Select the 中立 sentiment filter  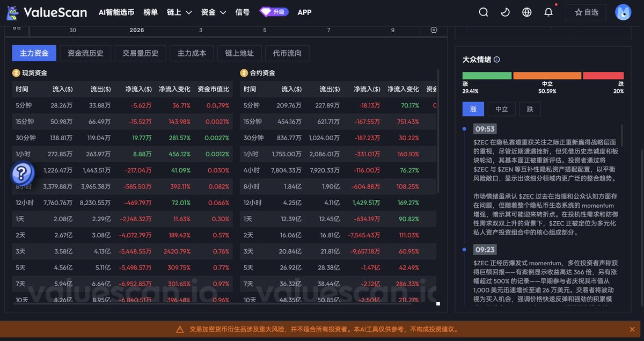click(x=501, y=109)
